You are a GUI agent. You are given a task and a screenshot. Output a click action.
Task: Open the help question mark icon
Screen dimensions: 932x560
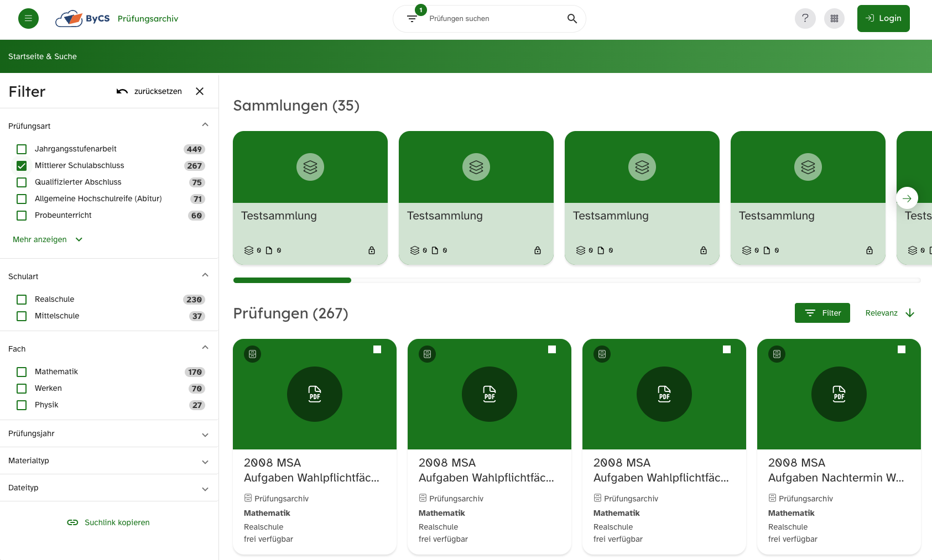(x=805, y=18)
